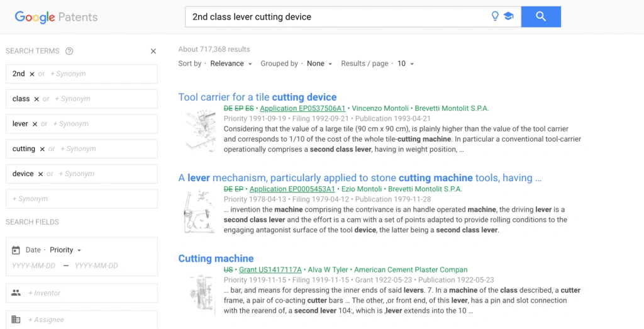Add synonym for the 'cutting' term

pyautogui.click(x=78, y=149)
